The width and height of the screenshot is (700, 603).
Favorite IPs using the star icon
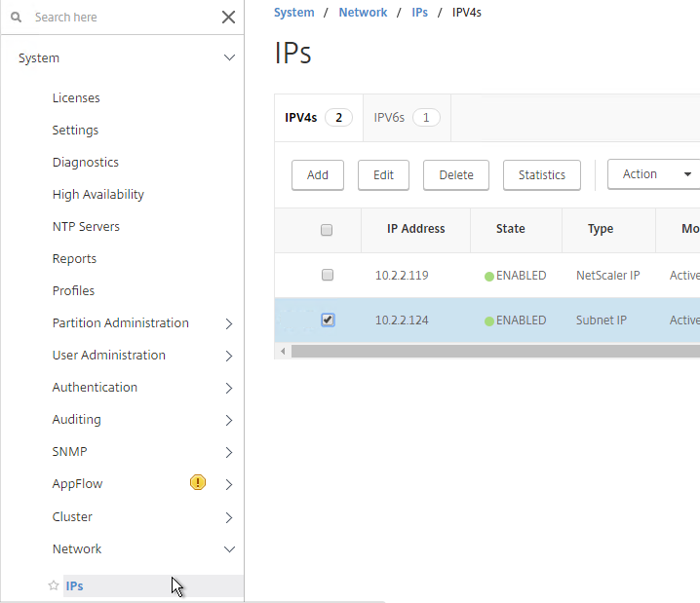(x=54, y=585)
